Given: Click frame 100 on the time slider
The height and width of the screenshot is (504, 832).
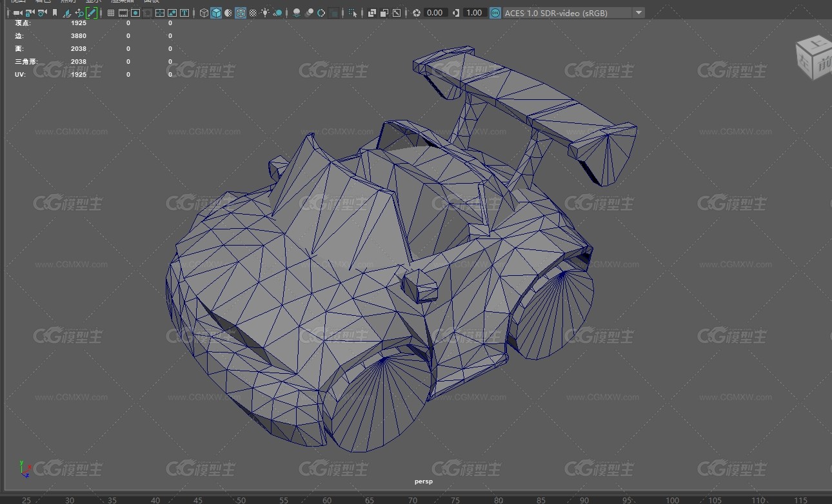Looking at the screenshot, I should (672, 500).
